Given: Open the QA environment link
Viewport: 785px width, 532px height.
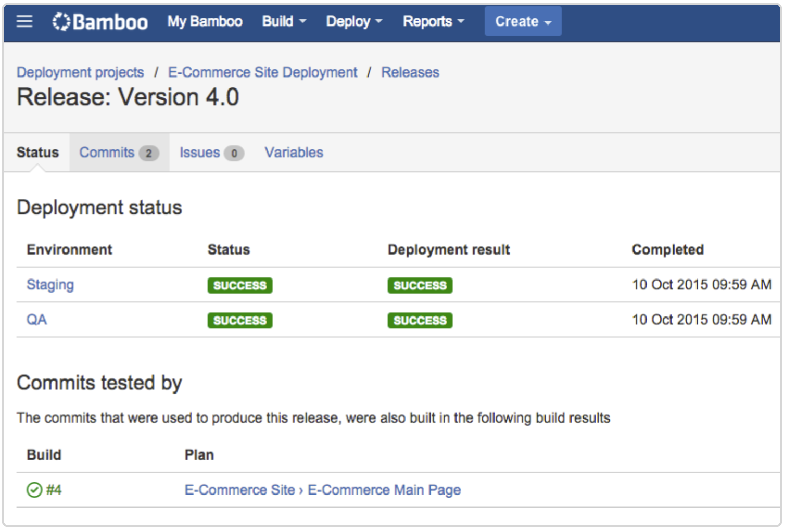Looking at the screenshot, I should click(37, 320).
